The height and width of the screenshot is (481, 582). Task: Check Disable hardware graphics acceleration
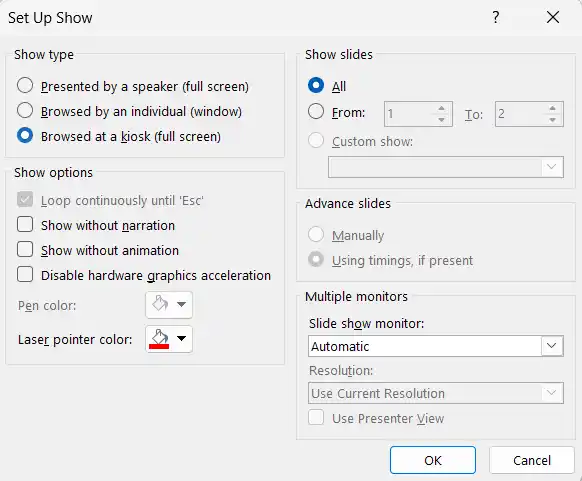click(25, 275)
